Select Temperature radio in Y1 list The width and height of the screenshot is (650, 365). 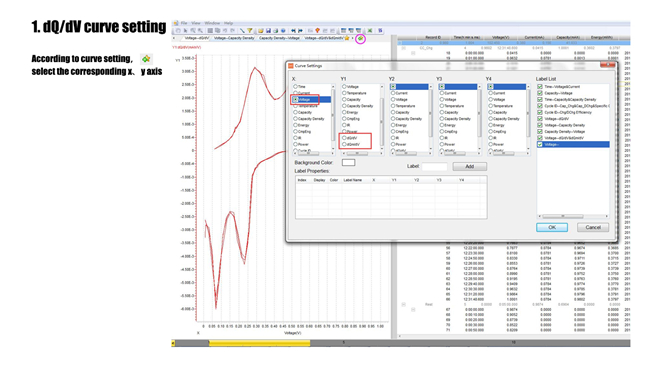pyautogui.click(x=344, y=93)
